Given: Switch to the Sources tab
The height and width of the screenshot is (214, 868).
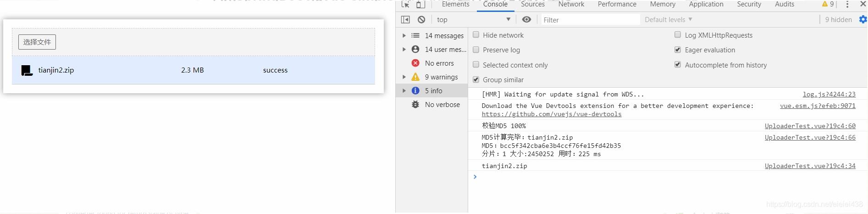Looking at the screenshot, I should point(532,4).
